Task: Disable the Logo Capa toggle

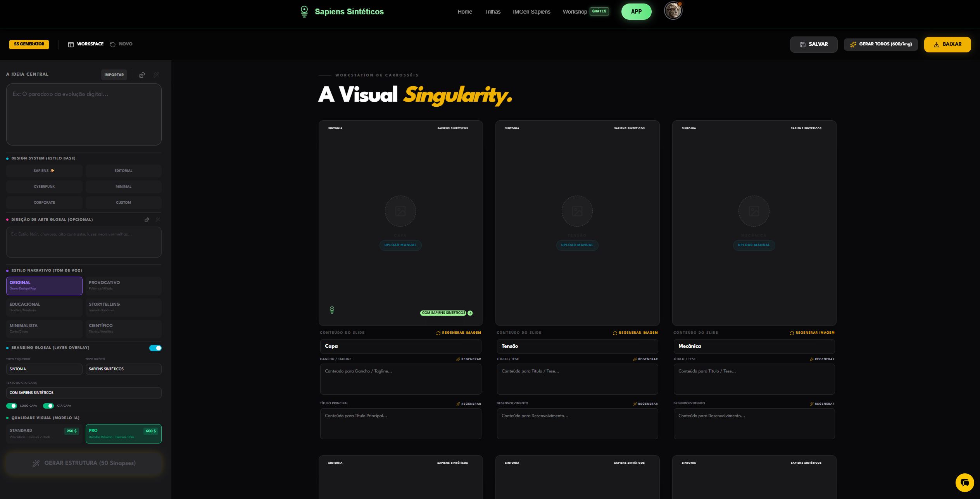Action: tap(12, 406)
